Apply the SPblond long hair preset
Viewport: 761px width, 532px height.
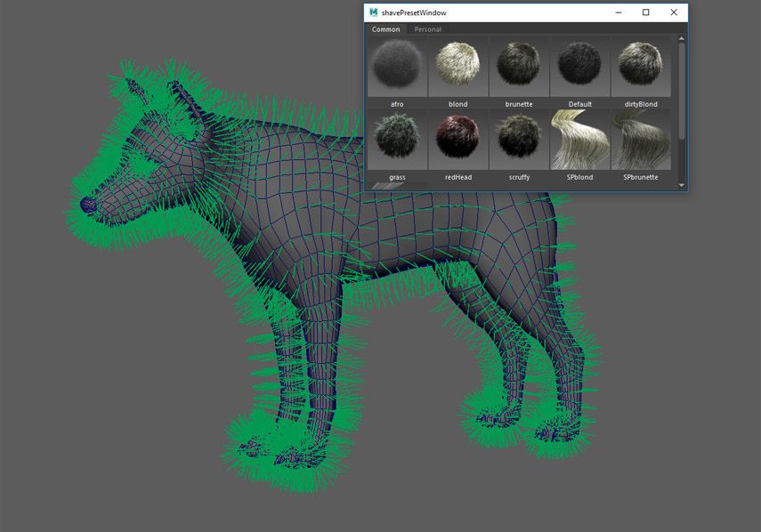point(580,140)
